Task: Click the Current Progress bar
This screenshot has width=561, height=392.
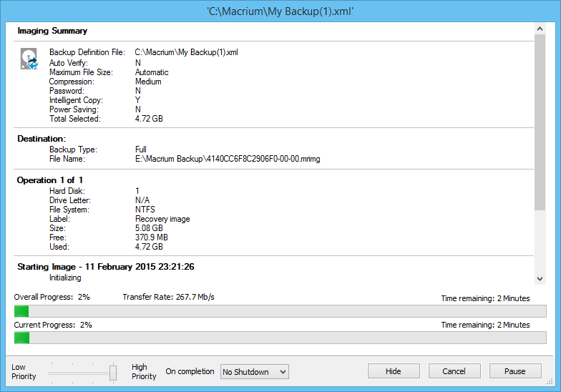Action: [x=280, y=338]
